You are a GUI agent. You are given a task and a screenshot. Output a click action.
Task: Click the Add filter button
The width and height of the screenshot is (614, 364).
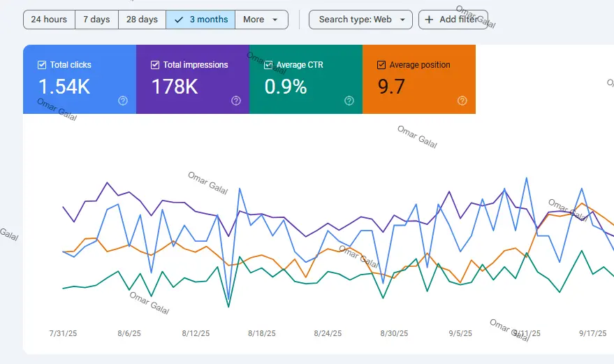click(453, 20)
